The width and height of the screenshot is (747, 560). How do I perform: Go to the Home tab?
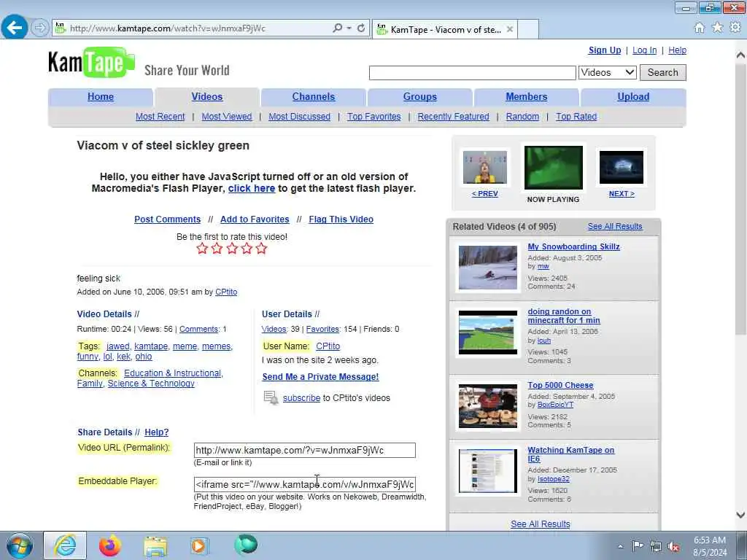coord(101,97)
